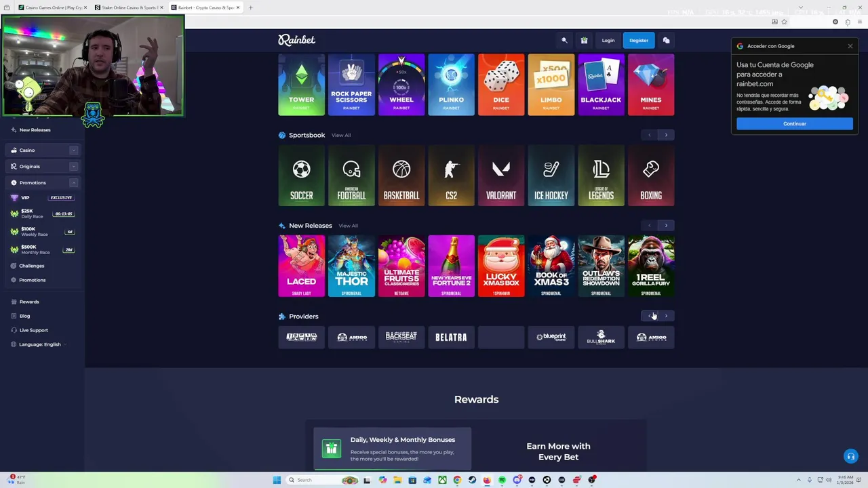This screenshot has width=868, height=488.
Task: Open the chat bubble icon in header
Action: coord(666,40)
